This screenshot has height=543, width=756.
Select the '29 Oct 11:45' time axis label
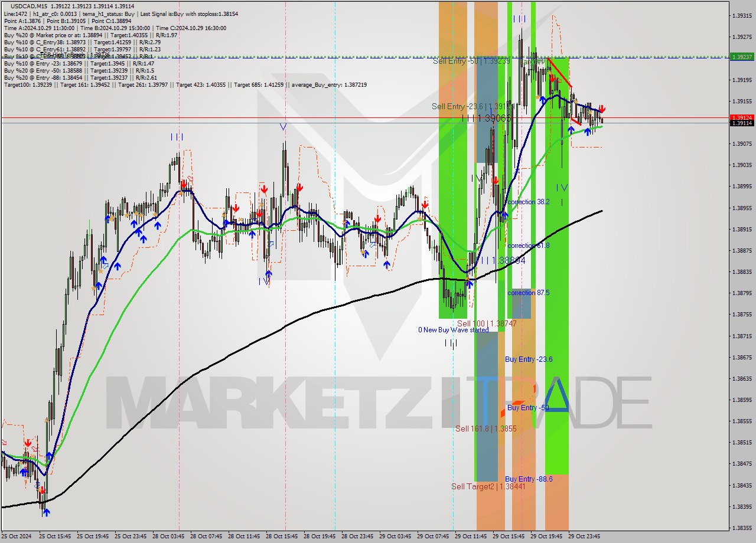pyautogui.click(x=471, y=537)
